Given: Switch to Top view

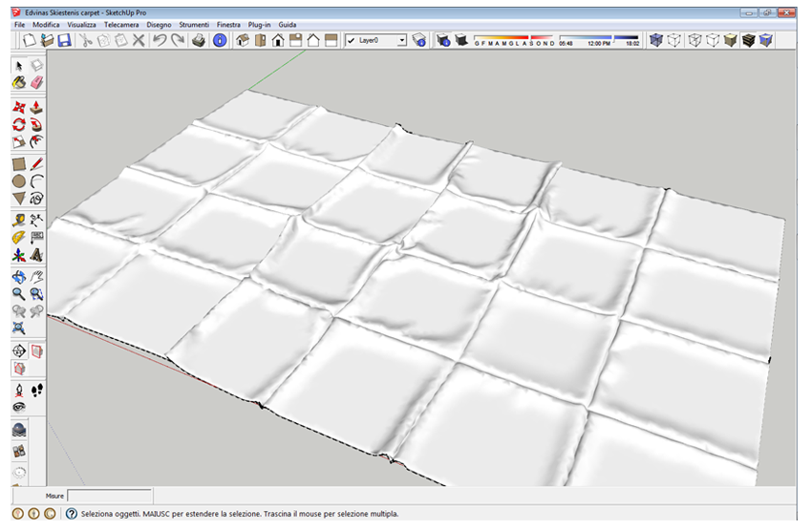Looking at the screenshot, I should point(261,40).
